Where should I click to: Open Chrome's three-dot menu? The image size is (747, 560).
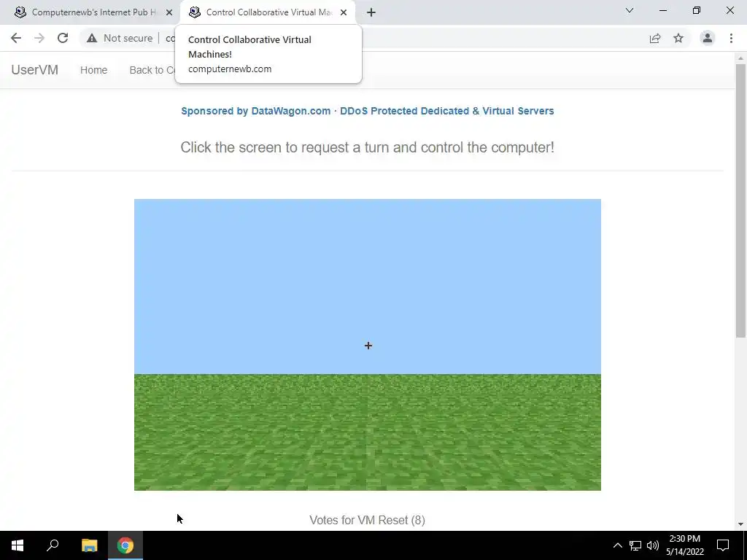pyautogui.click(x=731, y=38)
